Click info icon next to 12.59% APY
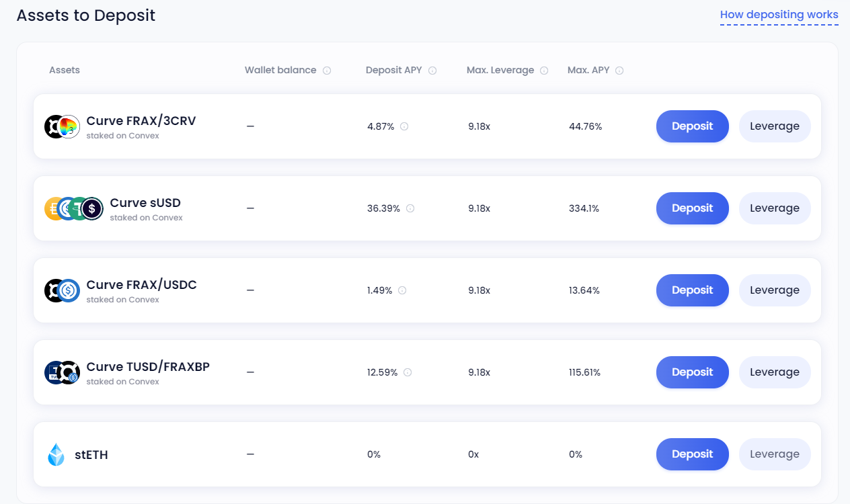Screen dimensions: 850x504 [408, 372]
